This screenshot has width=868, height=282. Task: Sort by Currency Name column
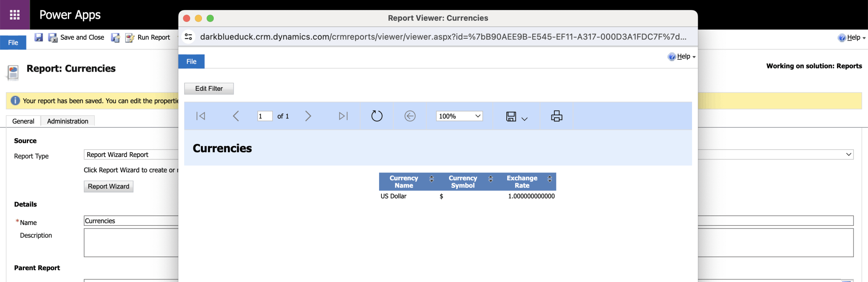(432, 179)
